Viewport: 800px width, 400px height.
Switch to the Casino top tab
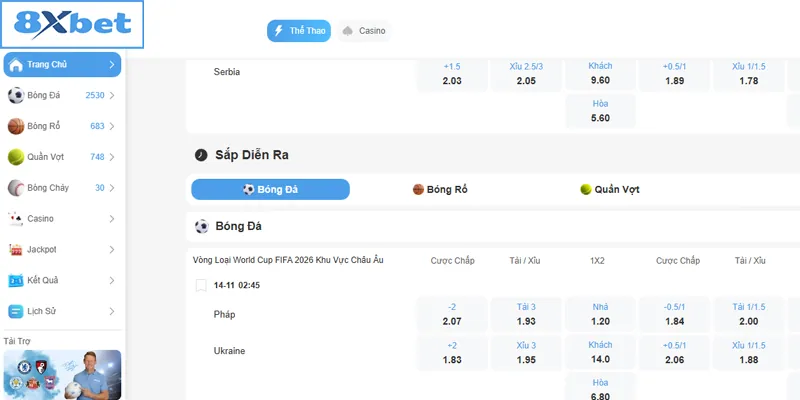point(364,31)
